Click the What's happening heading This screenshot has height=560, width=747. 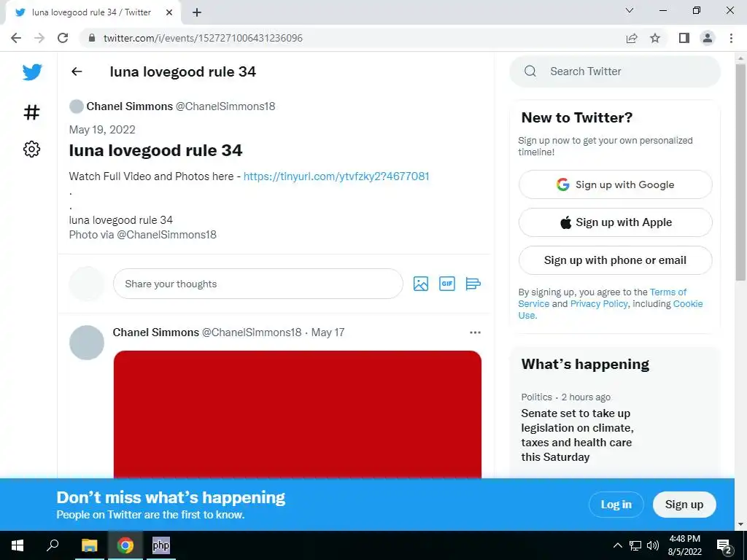click(x=585, y=365)
